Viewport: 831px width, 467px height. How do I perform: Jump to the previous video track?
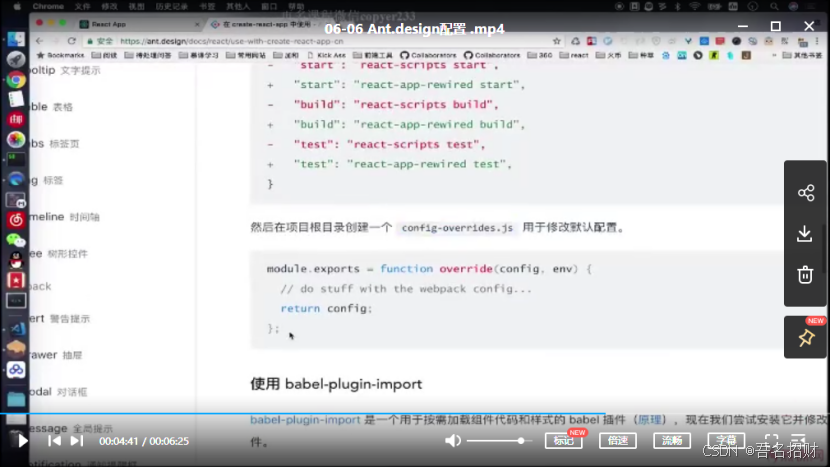click(x=54, y=440)
